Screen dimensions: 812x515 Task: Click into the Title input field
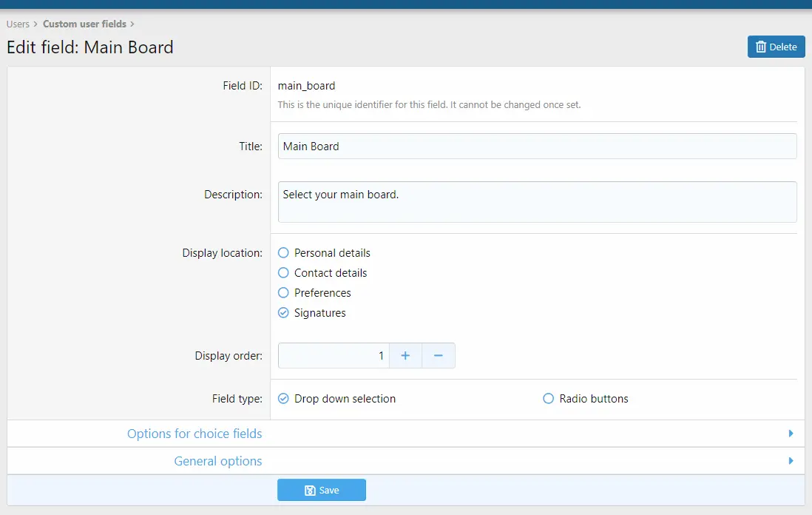[x=537, y=146]
